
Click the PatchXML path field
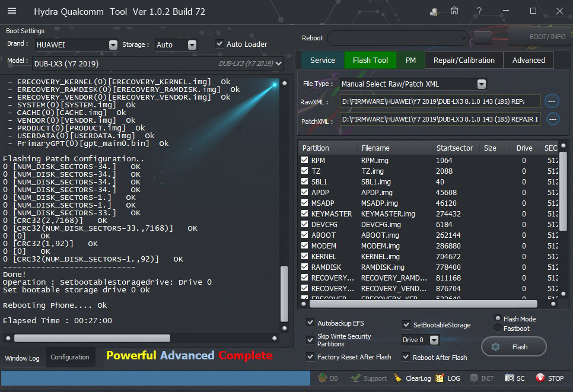pyautogui.click(x=440, y=119)
